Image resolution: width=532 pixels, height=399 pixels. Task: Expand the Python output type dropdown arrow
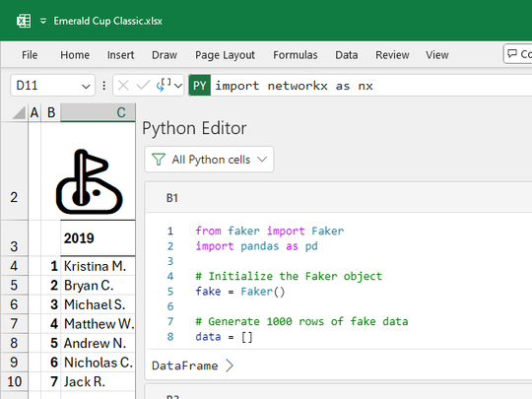coord(178,86)
